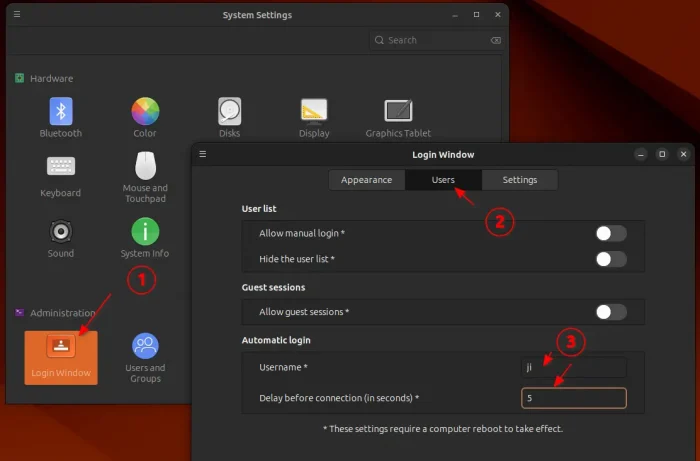The width and height of the screenshot is (700, 461).
Task: Open the Display settings icon
Action: tap(314, 111)
